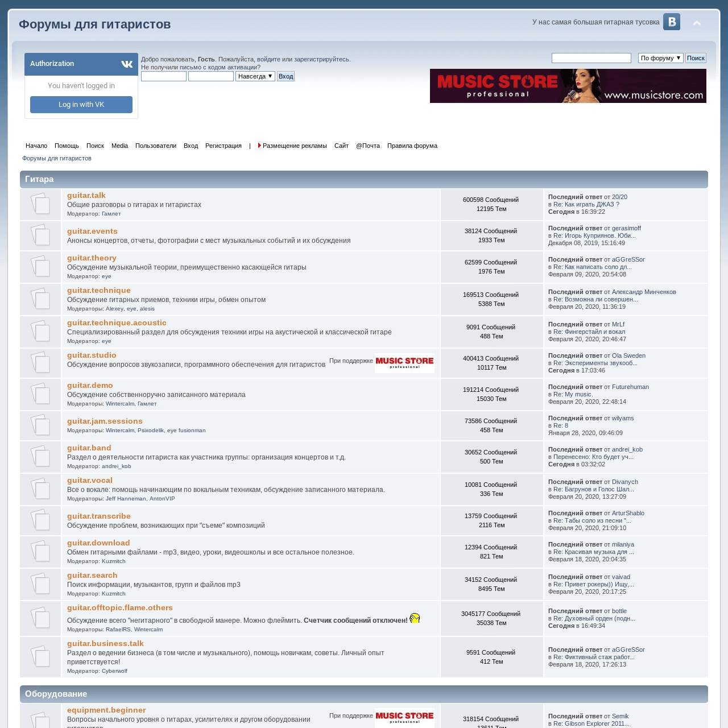
Task: Open the Начало menu item
Action: pos(36,146)
